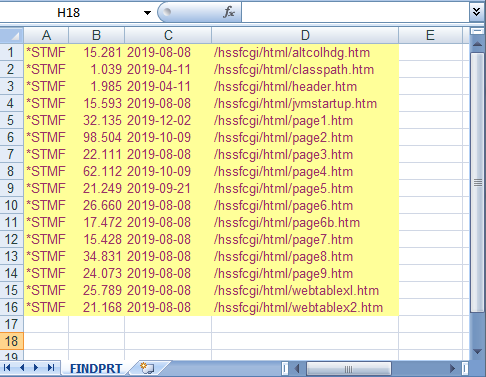Go to previous sheet navigation arrow

click(x=22, y=368)
